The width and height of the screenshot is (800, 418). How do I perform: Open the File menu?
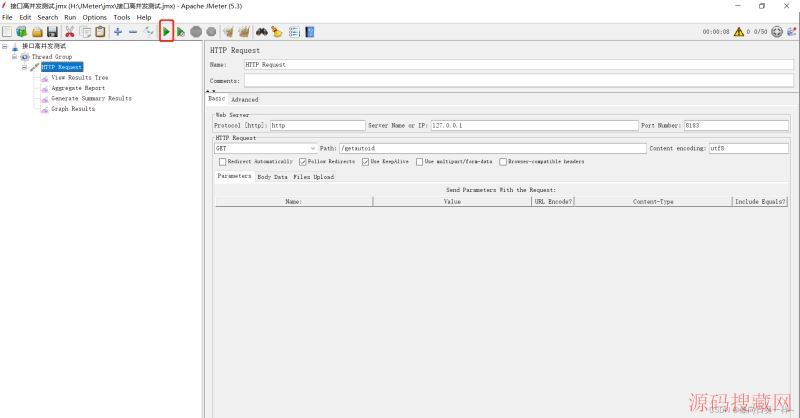(7, 17)
